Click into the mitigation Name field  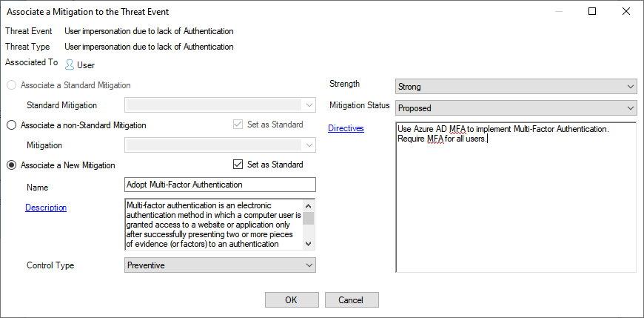220,185
